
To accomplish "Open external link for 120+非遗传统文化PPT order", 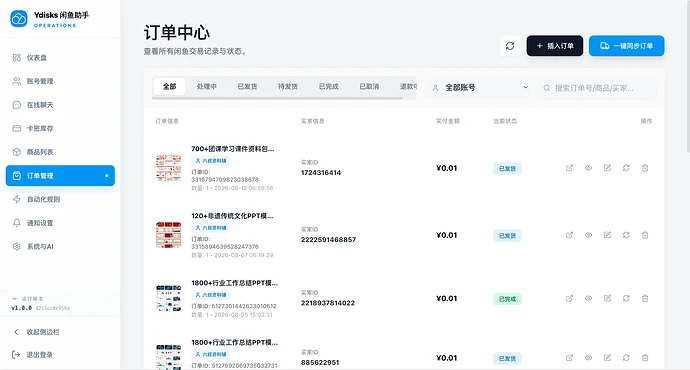I will point(569,235).
